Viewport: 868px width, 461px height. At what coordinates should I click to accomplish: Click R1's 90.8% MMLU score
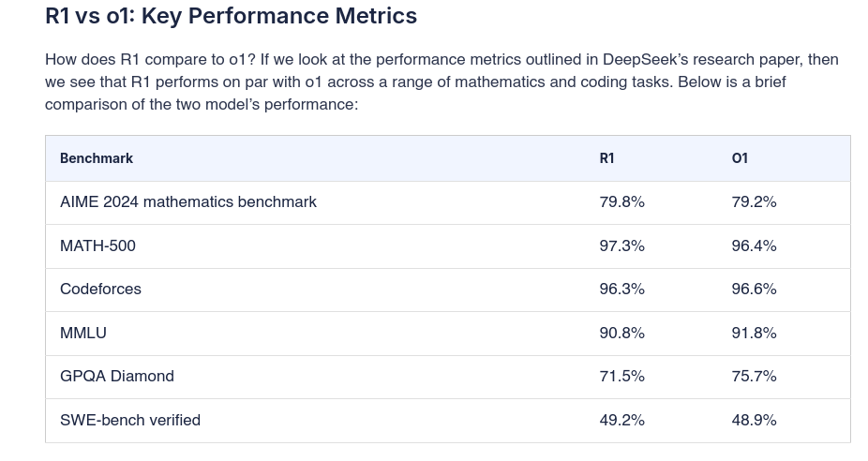[622, 333]
